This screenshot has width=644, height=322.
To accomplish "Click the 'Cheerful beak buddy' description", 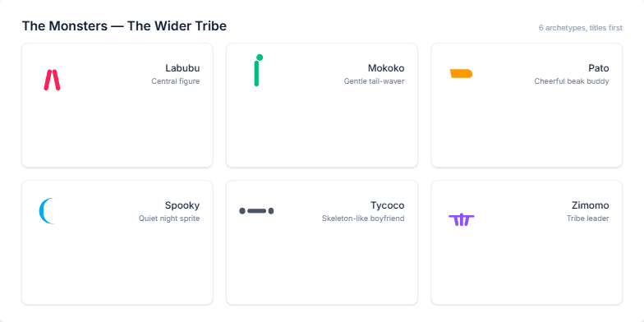I will (572, 81).
